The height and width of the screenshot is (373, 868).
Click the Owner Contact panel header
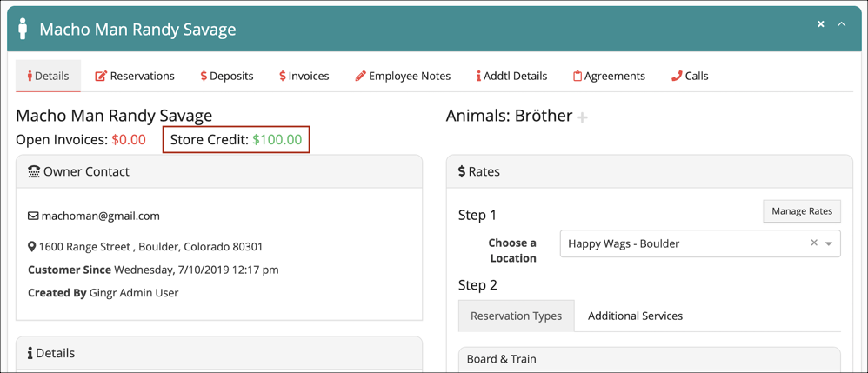(219, 171)
